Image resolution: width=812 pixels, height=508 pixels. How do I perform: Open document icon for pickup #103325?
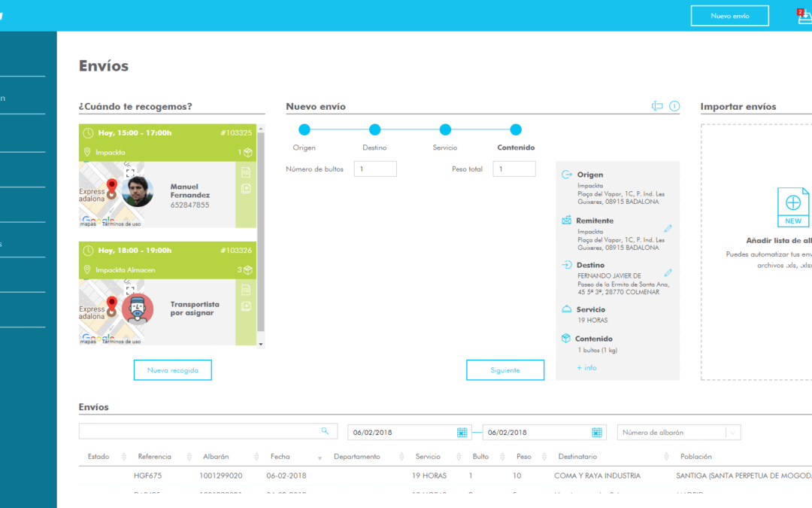[x=246, y=172]
